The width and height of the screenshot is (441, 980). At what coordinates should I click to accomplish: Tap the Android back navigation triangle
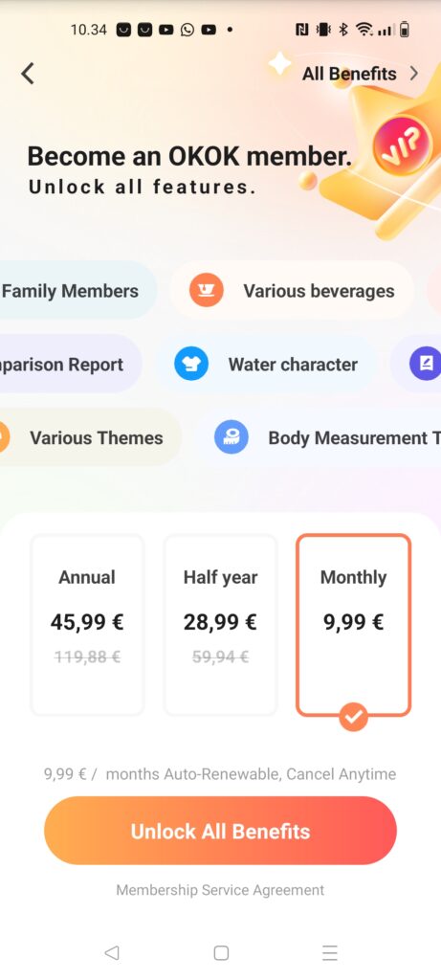pyautogui.click(x=111, y=952)
